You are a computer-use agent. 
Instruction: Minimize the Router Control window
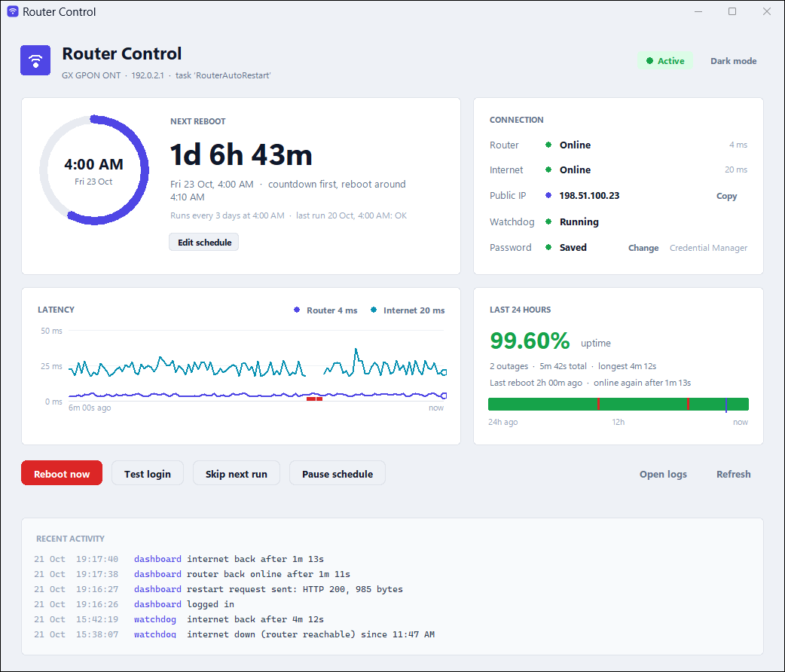[x=698, y=11]
